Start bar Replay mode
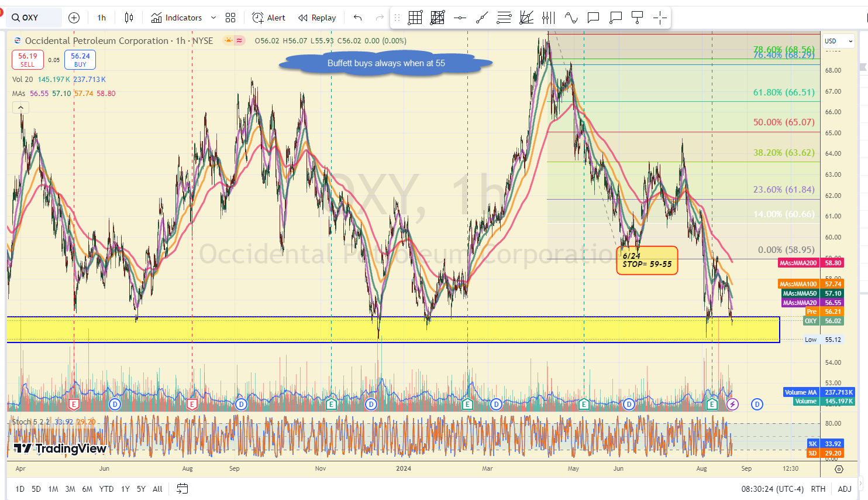 [x=317, y=18]
